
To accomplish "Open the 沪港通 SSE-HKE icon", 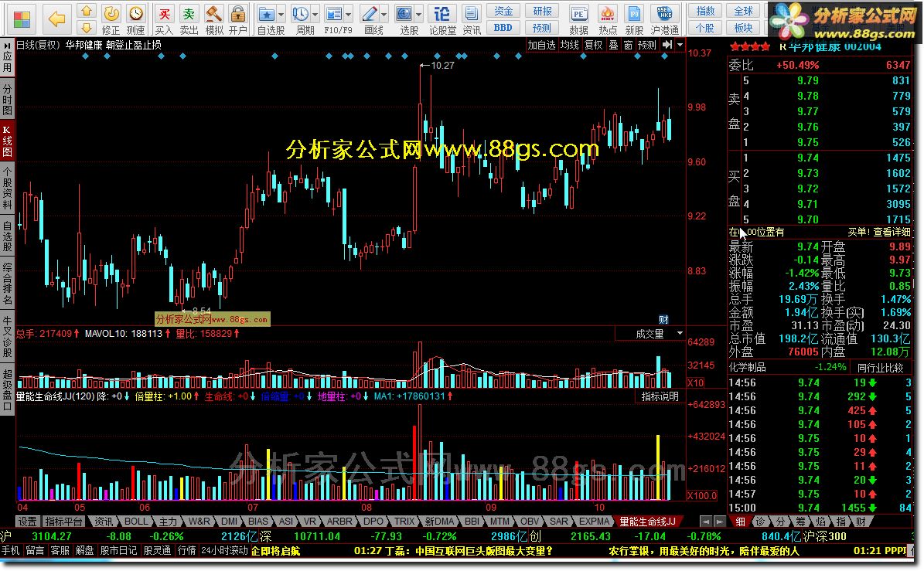I will [x=665, y=19].
